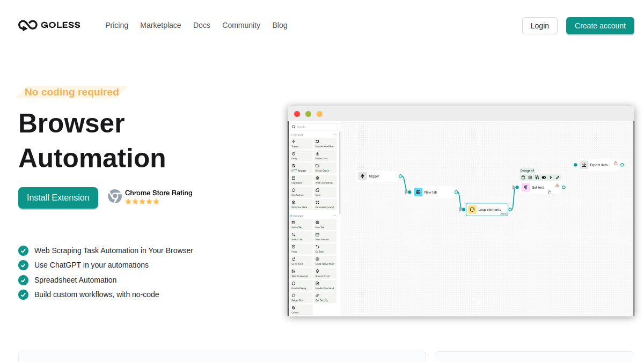This screenshot has height=362, width=644.
Task: Select the Delay block
Action: (301, 156)
